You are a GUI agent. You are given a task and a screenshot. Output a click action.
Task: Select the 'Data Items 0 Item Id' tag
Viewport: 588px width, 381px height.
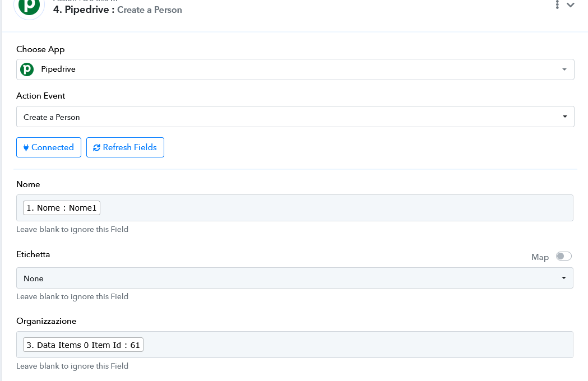coord(84,345)
